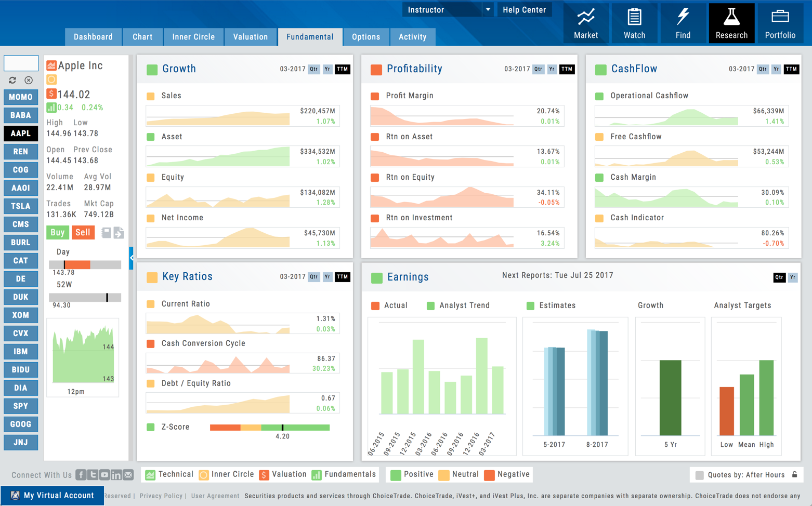This screenshot has width=812, height=506.
Task: Switch Growth panel to Yr
Action: (328, 69)
